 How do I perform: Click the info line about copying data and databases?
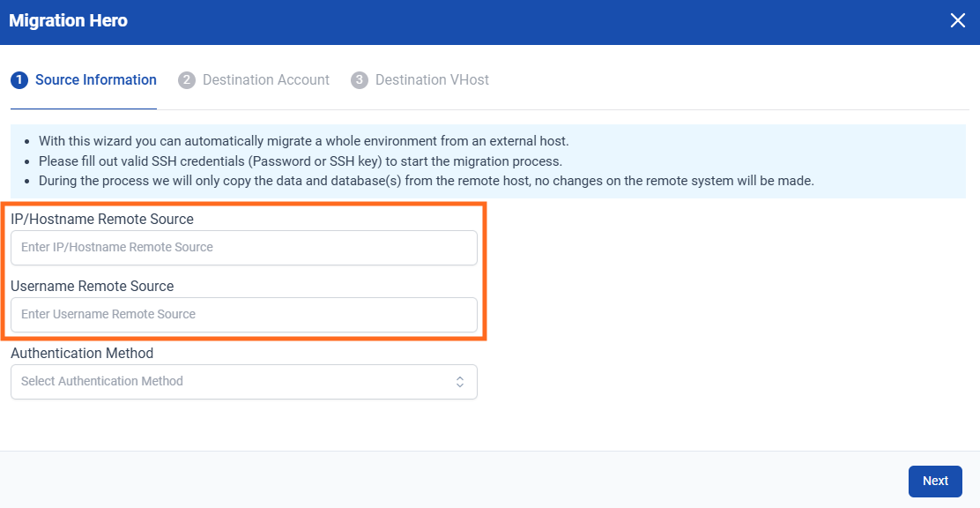click(426, 181)
